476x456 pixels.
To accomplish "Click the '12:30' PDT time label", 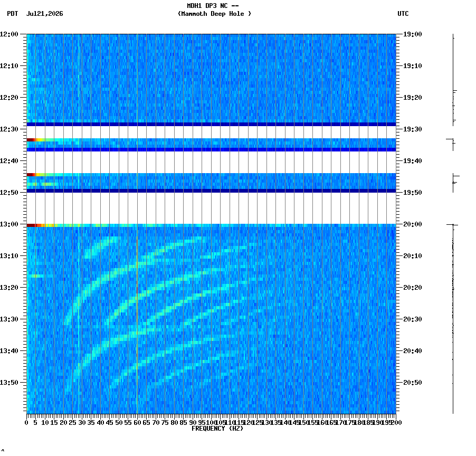I will pos(9,129).
